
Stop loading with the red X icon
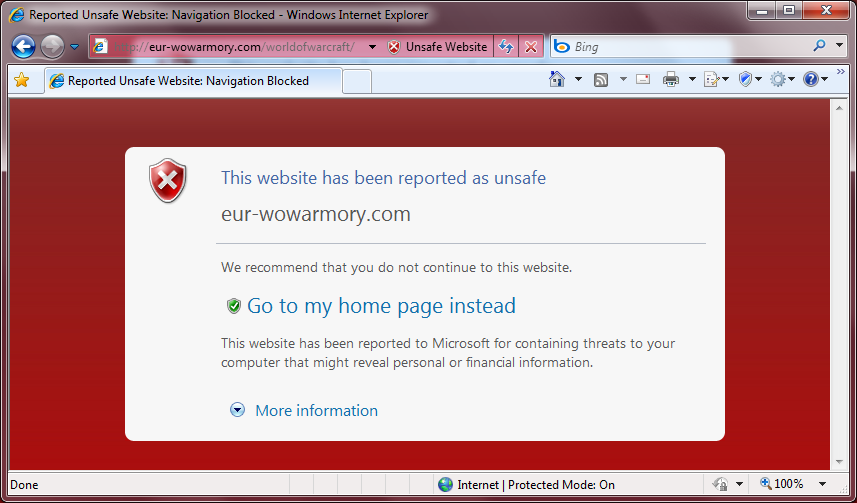[x=531, y=47]
